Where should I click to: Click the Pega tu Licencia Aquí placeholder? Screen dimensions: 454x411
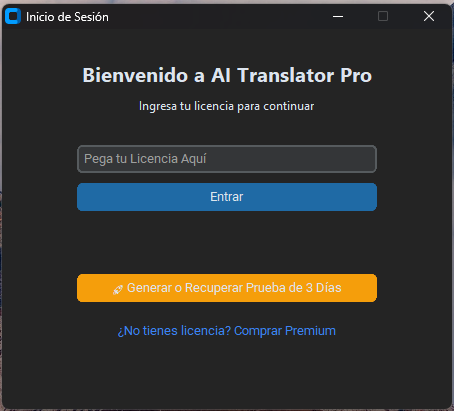point(145,159)
